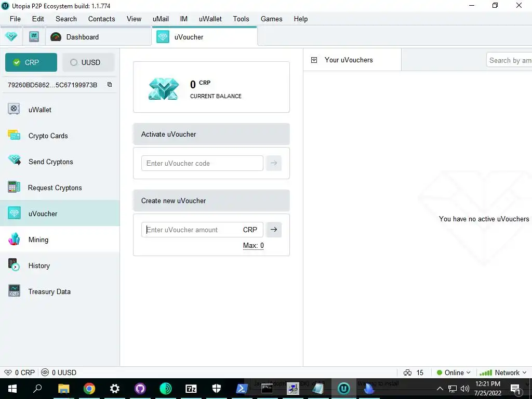Click the Your uVouchers panel icon

(x=314, y=60)
